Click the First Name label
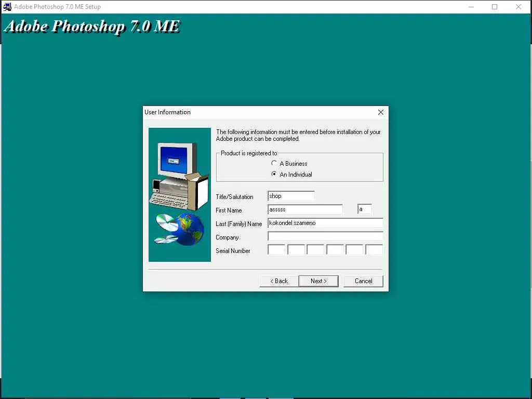This screenshot has width=532, height=399. click(x=229, y=210)
